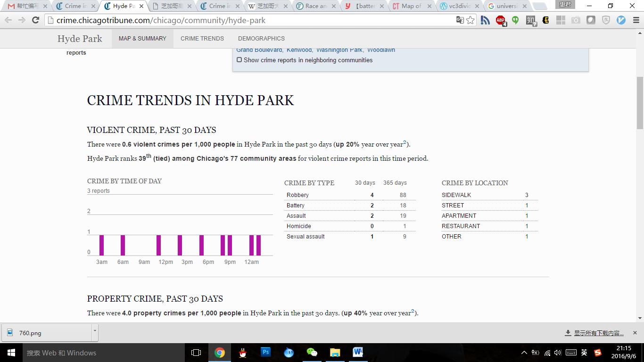Open the Chrome hamburger menu
Screen dimensions: 644x362
(636, 20)
